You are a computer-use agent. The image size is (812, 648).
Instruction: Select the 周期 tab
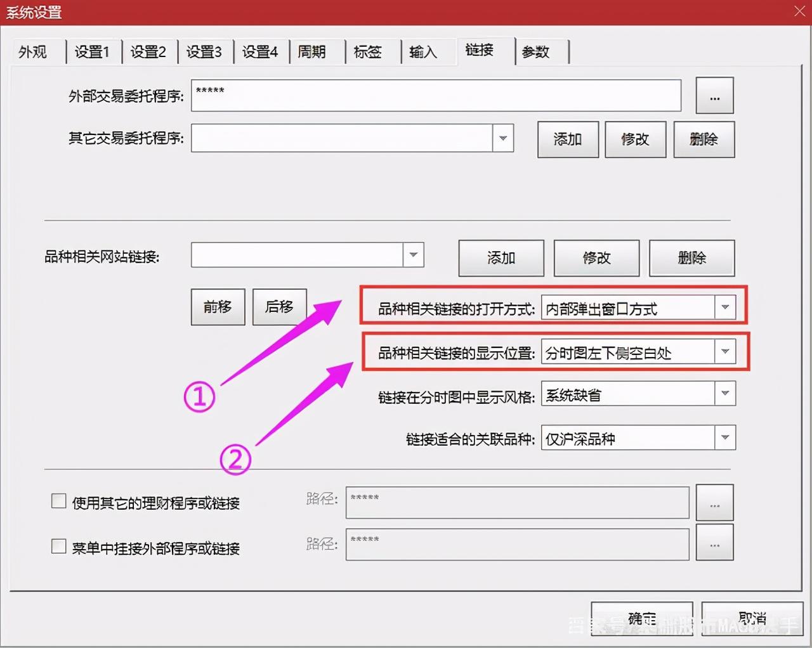(x=313, y=52)
